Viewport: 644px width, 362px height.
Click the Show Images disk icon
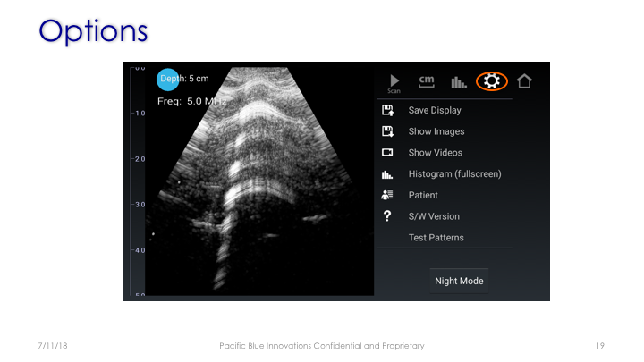coord(387,131)
